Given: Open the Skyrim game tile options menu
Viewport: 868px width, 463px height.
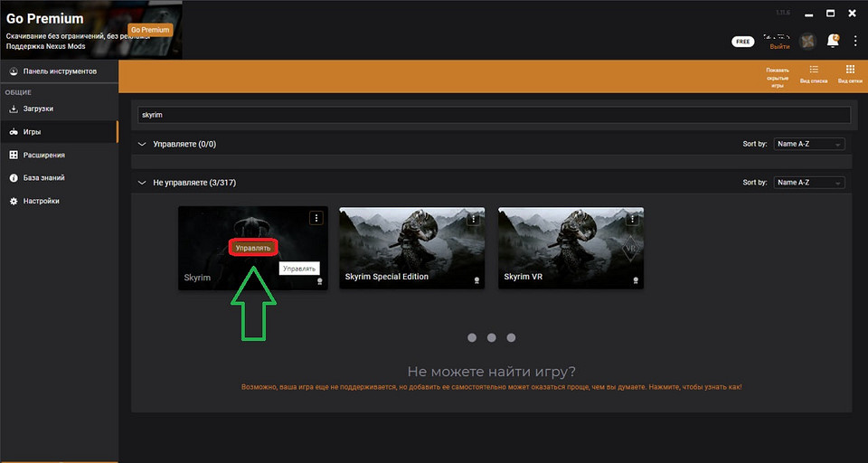Looking at the screenshot, I should tap(316, 218).
